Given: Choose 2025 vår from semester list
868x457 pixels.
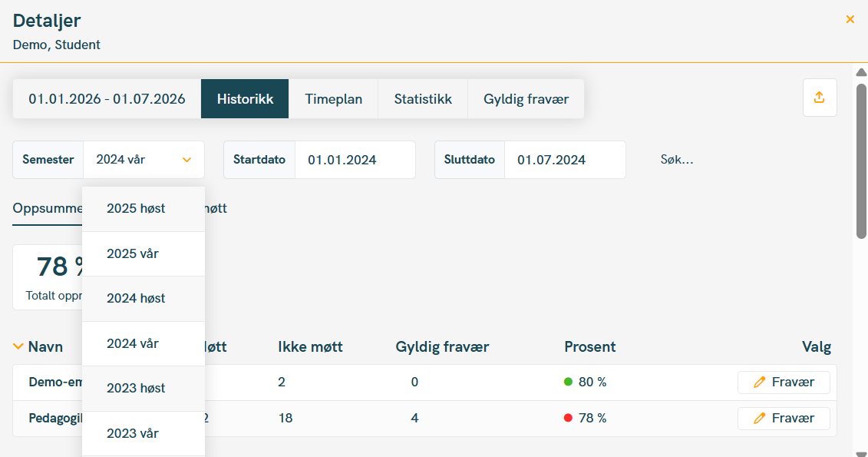Looking at the screenshot, I should tap(144, 253).
